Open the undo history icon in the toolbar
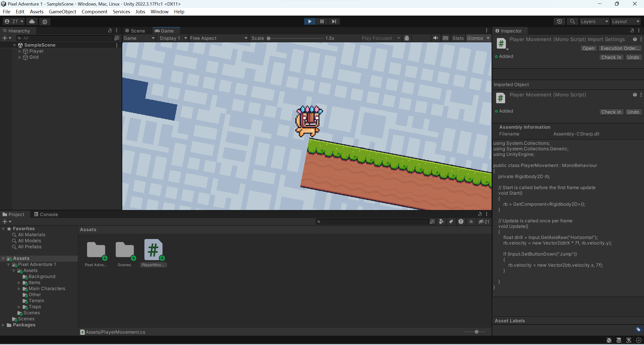The height and width of the screenshot is (345, 644). click(559, 21)
